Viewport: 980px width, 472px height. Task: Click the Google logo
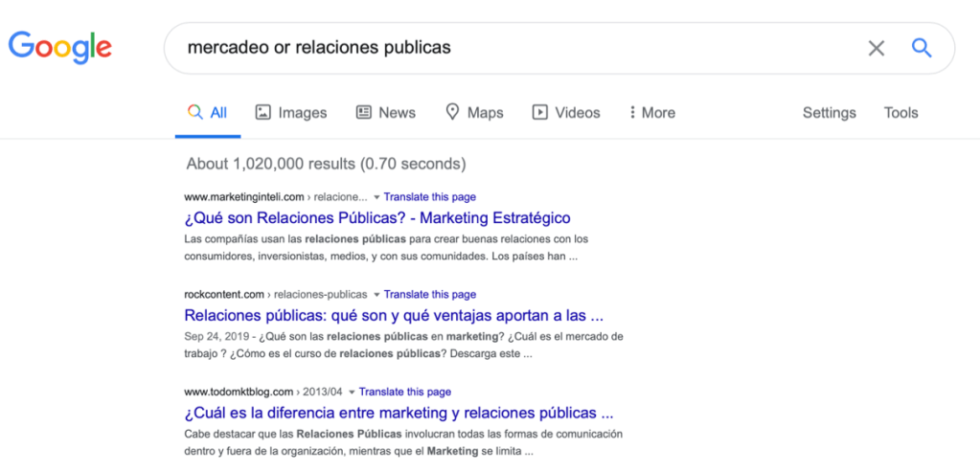coord(60,47)
